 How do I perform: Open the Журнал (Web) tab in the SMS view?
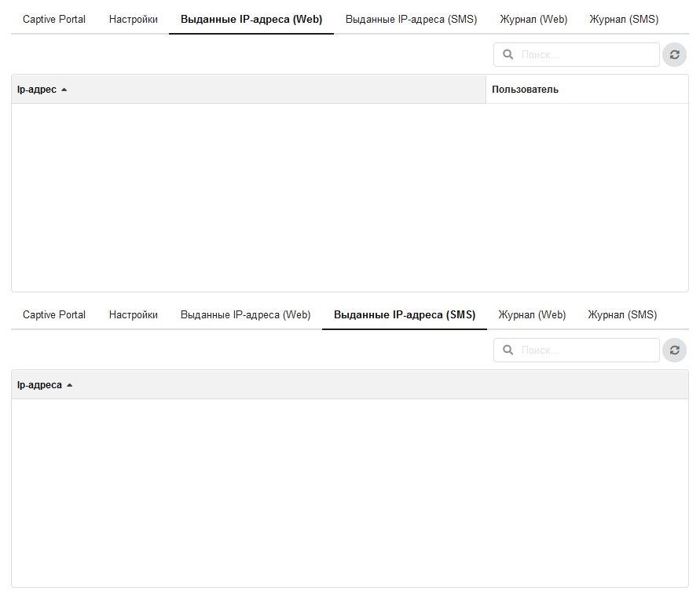tap(532, 315)
